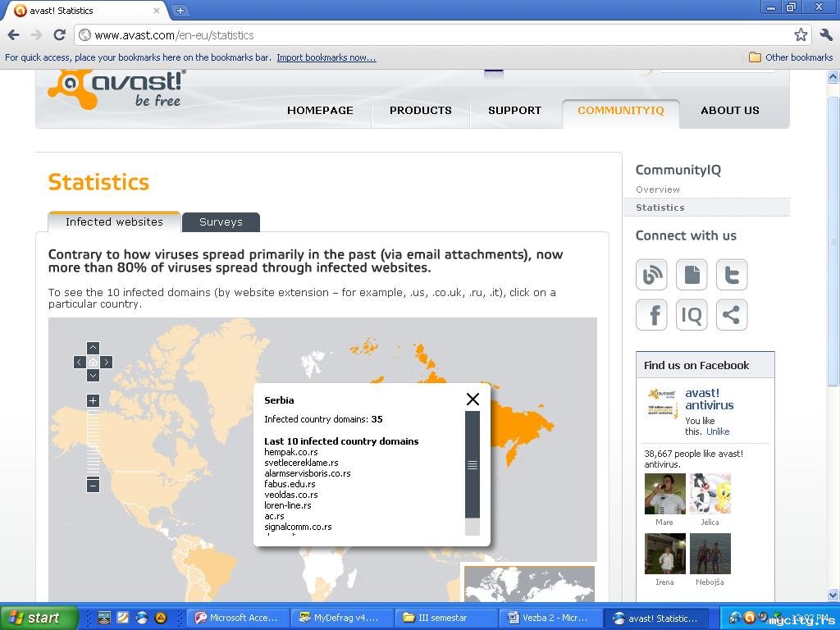The image size is (840, 630).
Task: Click the hempak.co.rs domain entry
Action: tap(291, 452)
